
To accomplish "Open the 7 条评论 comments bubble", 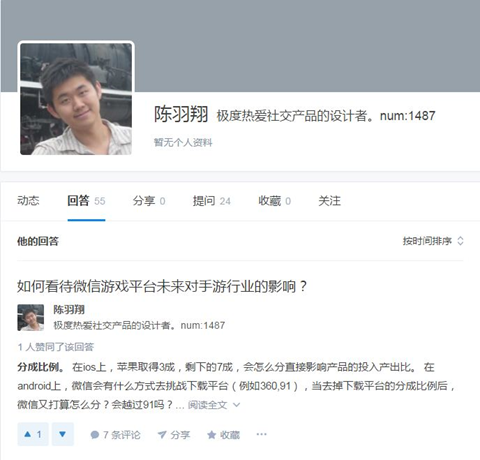I will pyautogui.click(x=95, y=435).
